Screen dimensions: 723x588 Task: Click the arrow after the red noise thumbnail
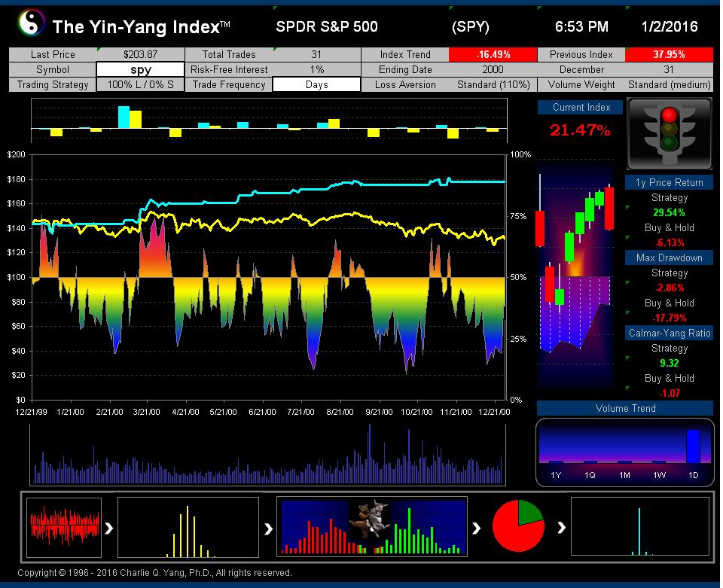tap(109, 528)
